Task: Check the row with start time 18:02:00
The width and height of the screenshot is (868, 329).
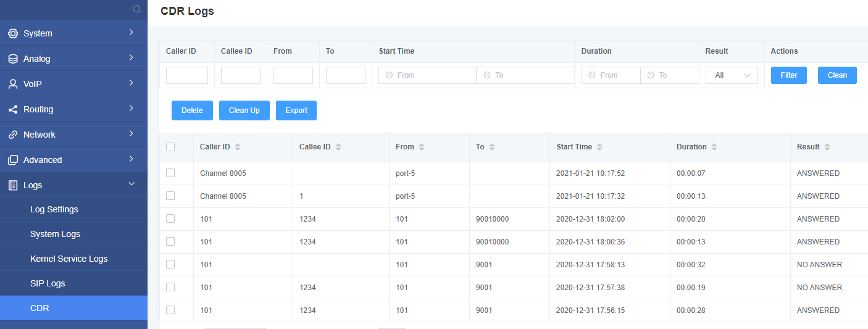Action: click(x=170, y=219)
